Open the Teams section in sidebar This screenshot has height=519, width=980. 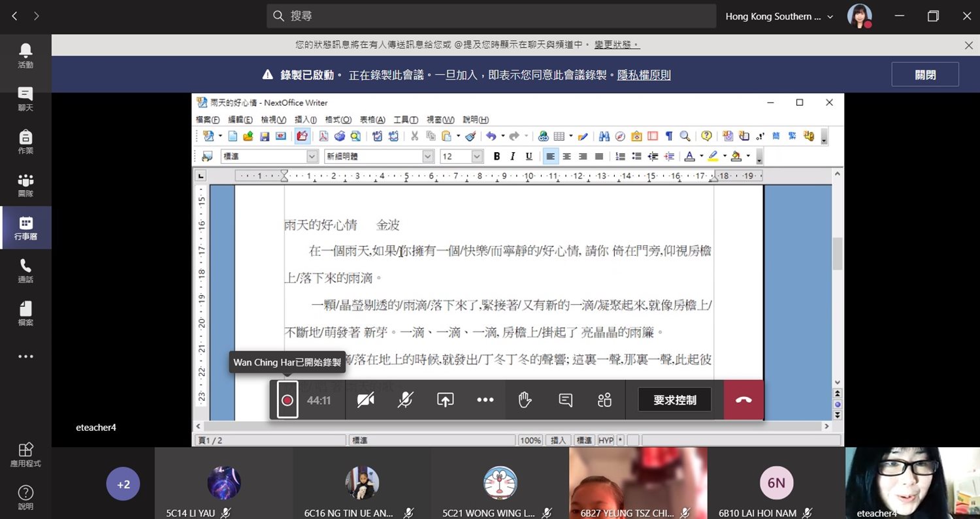(x=25, y=185)
